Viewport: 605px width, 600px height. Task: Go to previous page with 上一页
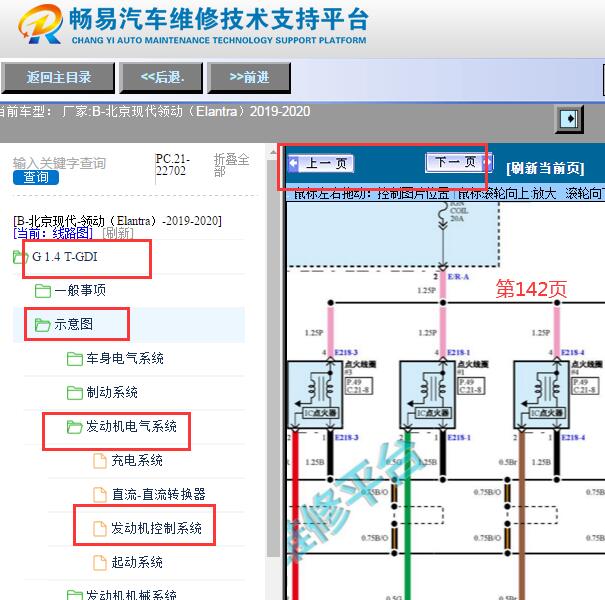click(x=321, y=164)
